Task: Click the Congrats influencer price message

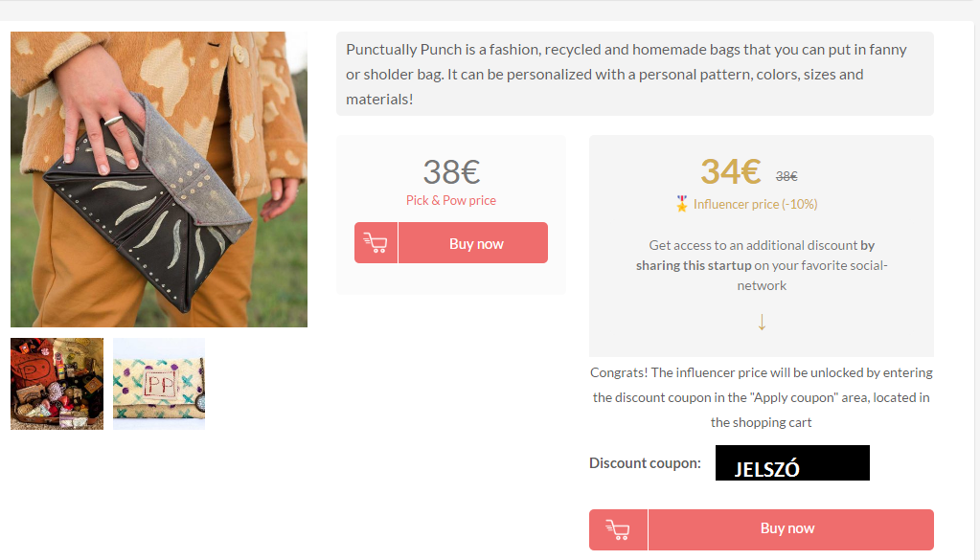Action: click(x=761, y=397)
